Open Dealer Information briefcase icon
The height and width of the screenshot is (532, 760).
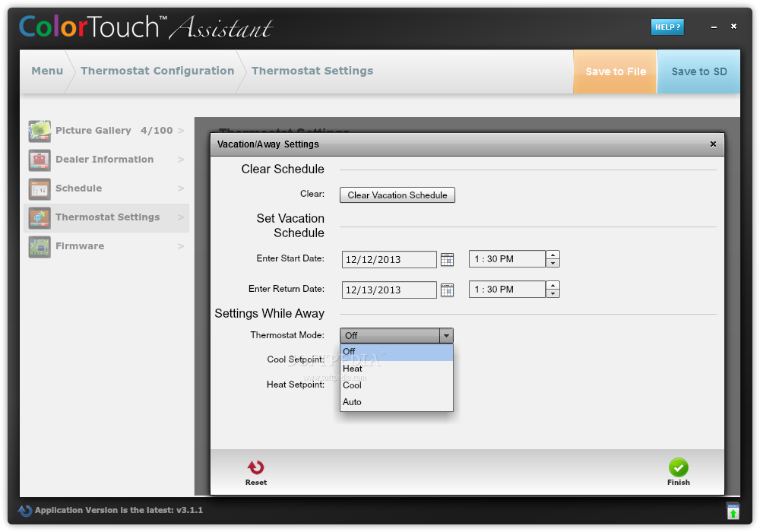(40, 160)
